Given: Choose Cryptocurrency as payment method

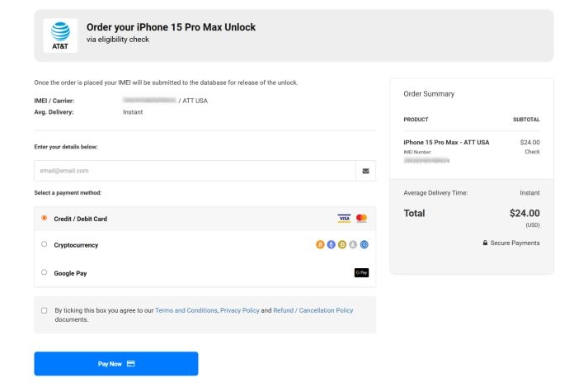Looking at the screenshot, I should click(45, 245).
